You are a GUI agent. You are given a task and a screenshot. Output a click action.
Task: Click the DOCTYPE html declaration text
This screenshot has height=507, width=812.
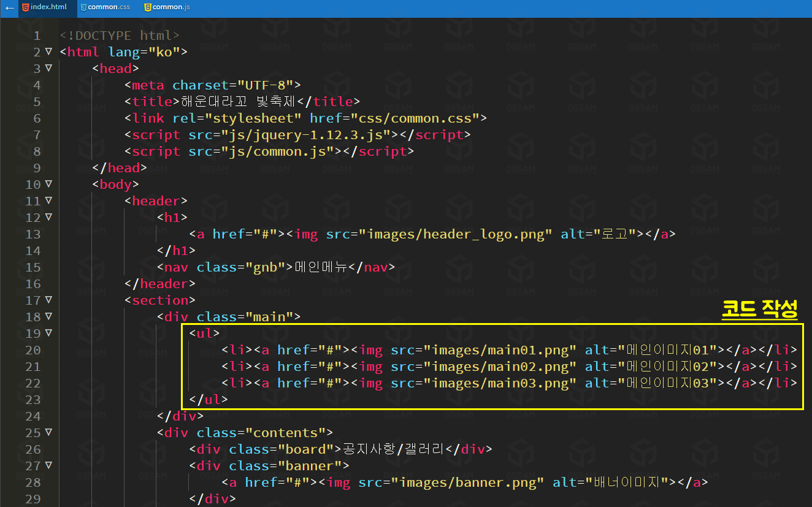(x=120, y=36)
